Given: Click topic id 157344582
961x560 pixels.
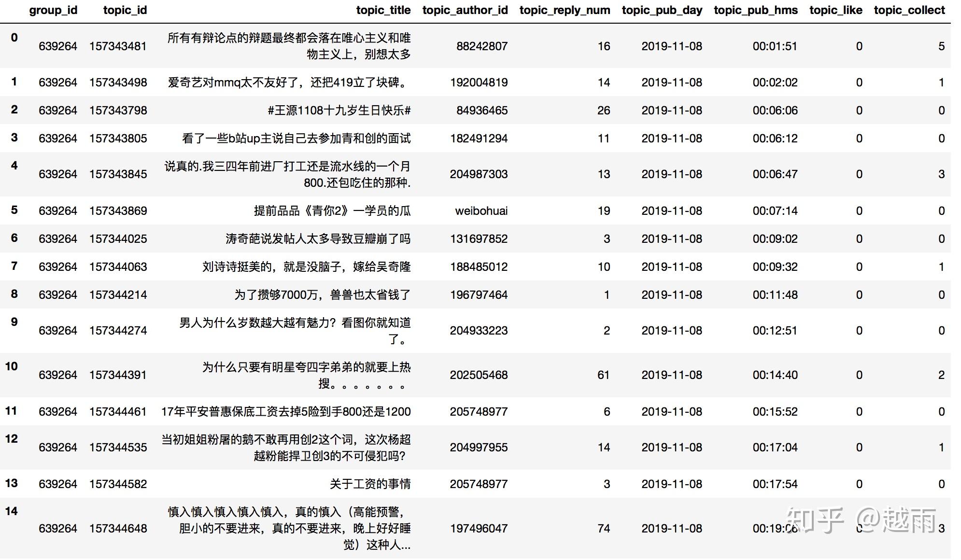Looking at the screenshot, I should 118,484.
